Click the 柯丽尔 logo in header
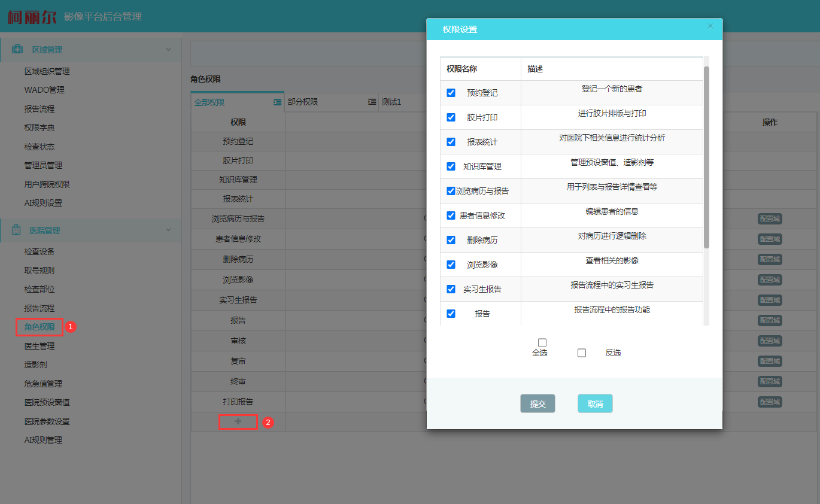This screenshot has height=504, width=820. 32,16
